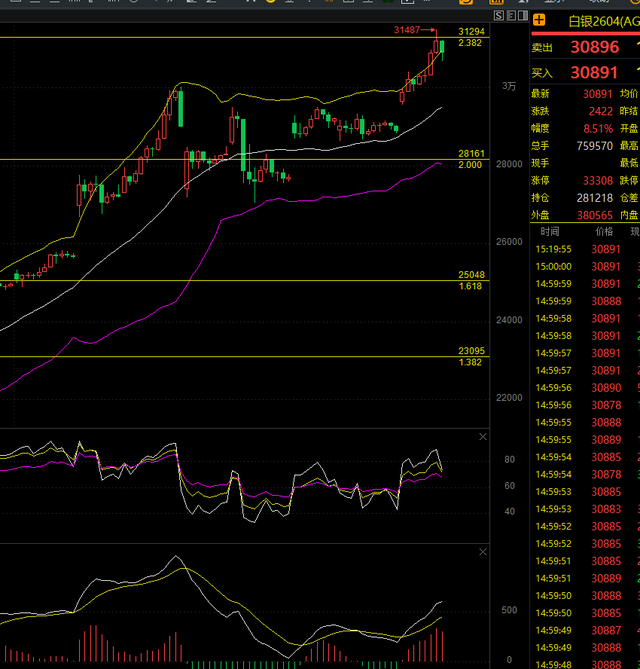This screenshot has height=669, width=640.
Task: Click the 幅度 8.51% change value
Action: tap(598, 128)
